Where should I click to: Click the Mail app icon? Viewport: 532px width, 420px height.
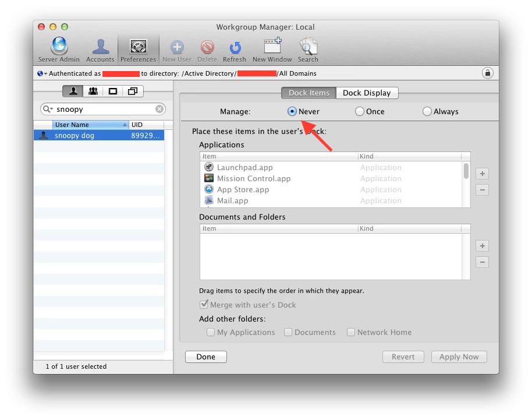click(x=209, y=200)
